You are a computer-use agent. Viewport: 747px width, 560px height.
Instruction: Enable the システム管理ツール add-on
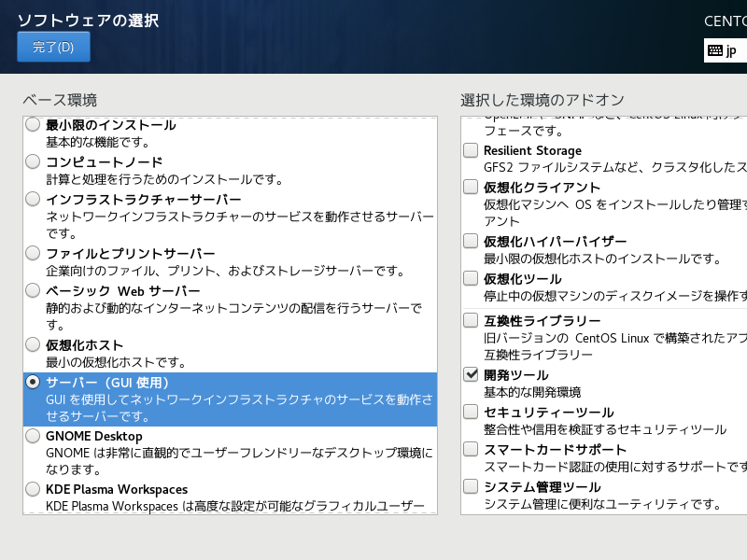pos(472,485)
